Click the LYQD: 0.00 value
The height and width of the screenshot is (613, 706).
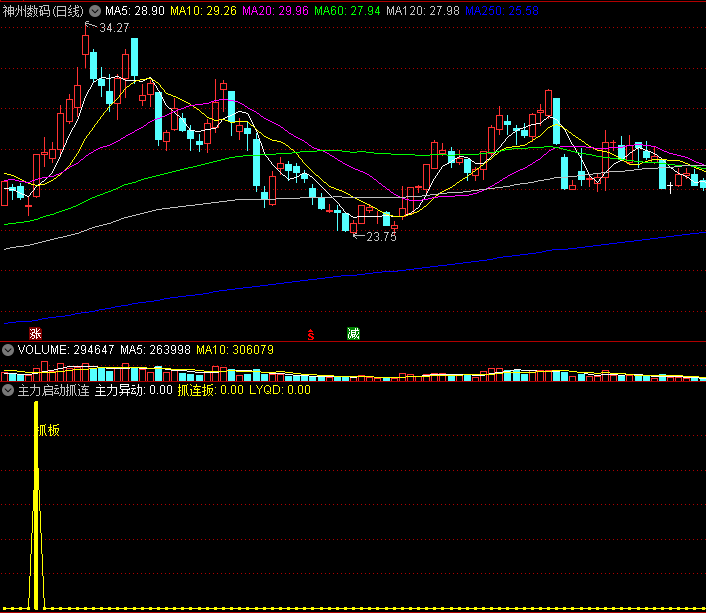pos(280,390)
